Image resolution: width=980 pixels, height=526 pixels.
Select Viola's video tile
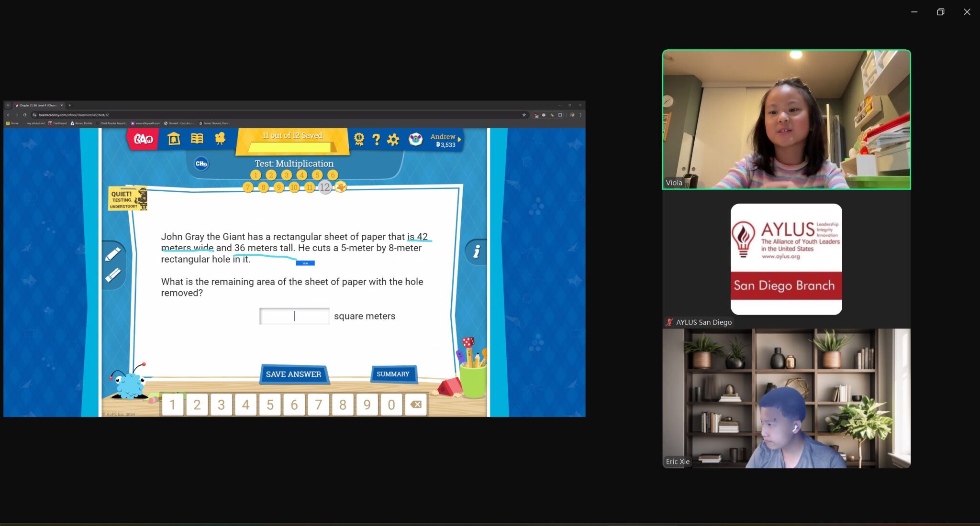tap(786, 120)
